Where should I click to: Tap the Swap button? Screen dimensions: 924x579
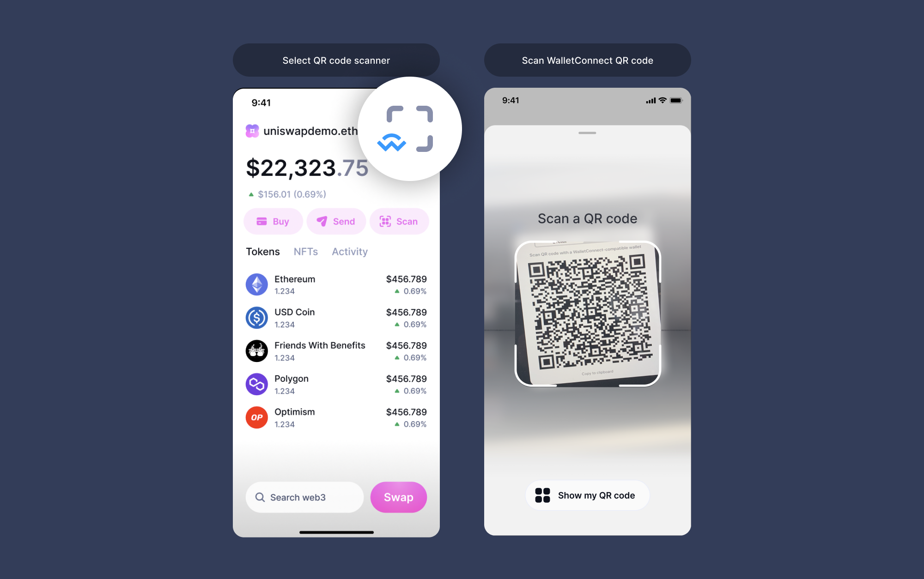(x=399, y=497)
